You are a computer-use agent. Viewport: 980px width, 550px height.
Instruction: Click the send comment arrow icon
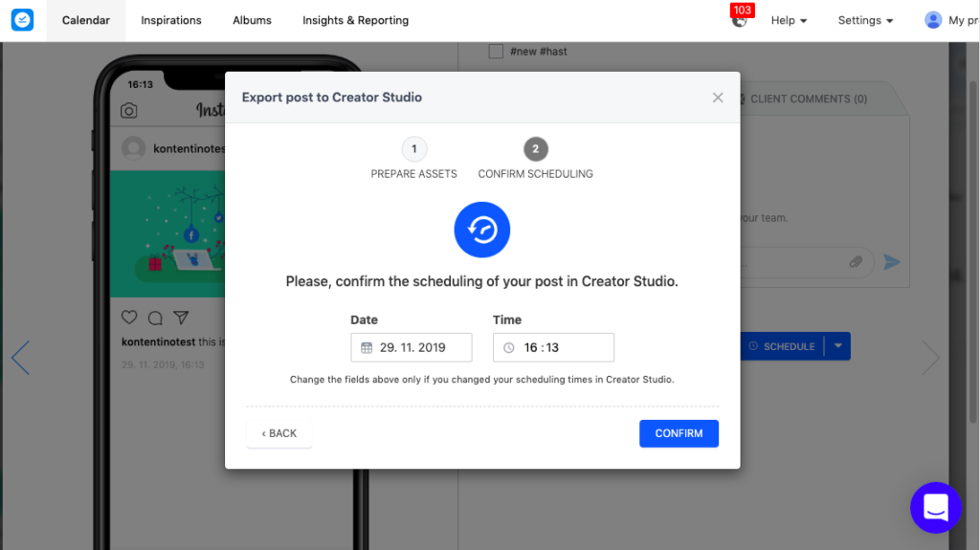(x=892, y=262)
